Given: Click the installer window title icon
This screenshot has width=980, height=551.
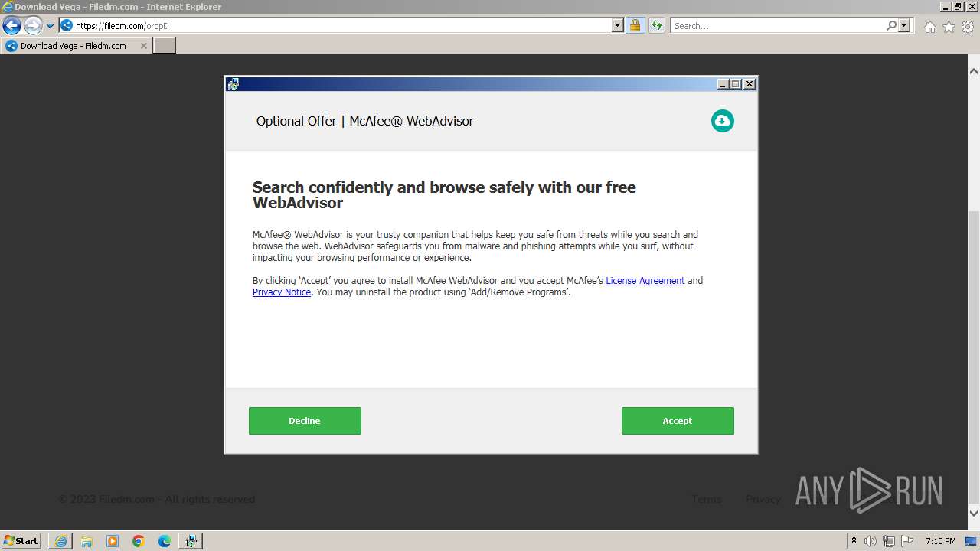Looking at the screenshot, I should coord(233,84).
